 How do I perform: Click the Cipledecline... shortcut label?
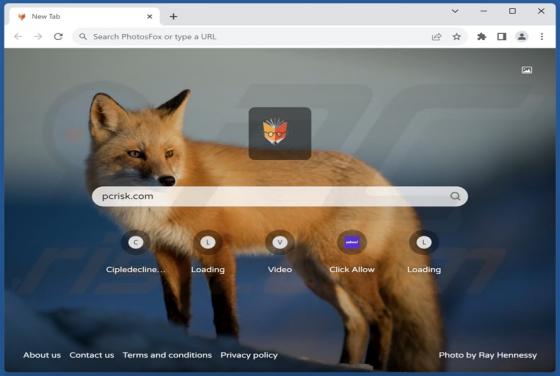click(136, 270)
